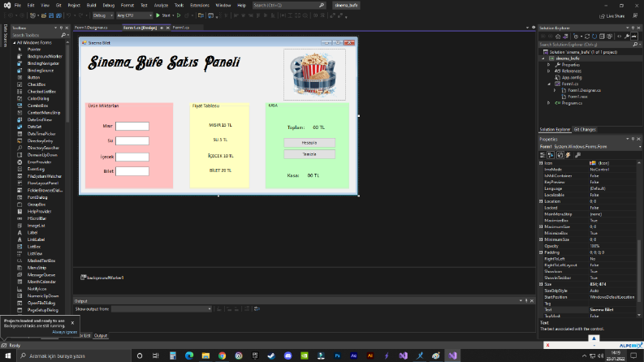The height and width of the screenshot is (362, 644).
Task: Expand the References node
Action: pos(549,71)
